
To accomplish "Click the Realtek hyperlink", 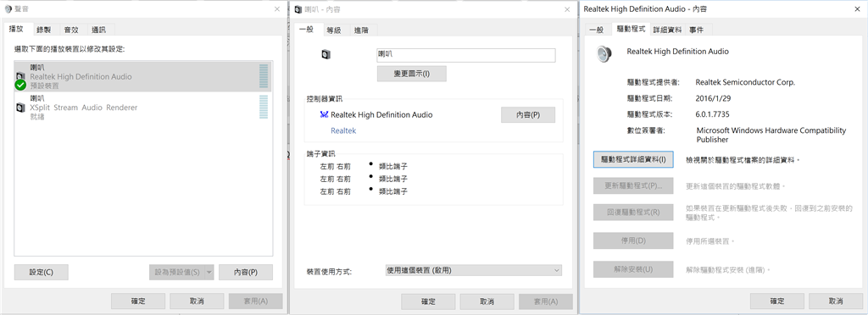I will pos(343,131).
